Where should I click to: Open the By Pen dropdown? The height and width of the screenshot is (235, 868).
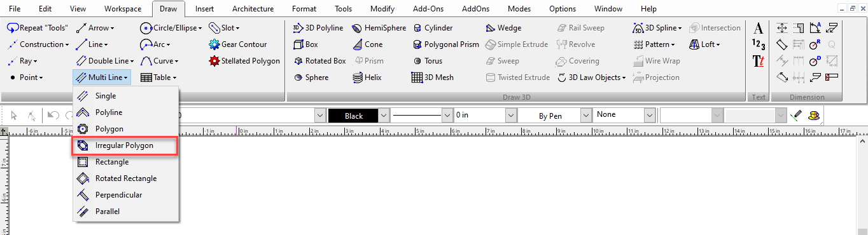click(554, 116)
